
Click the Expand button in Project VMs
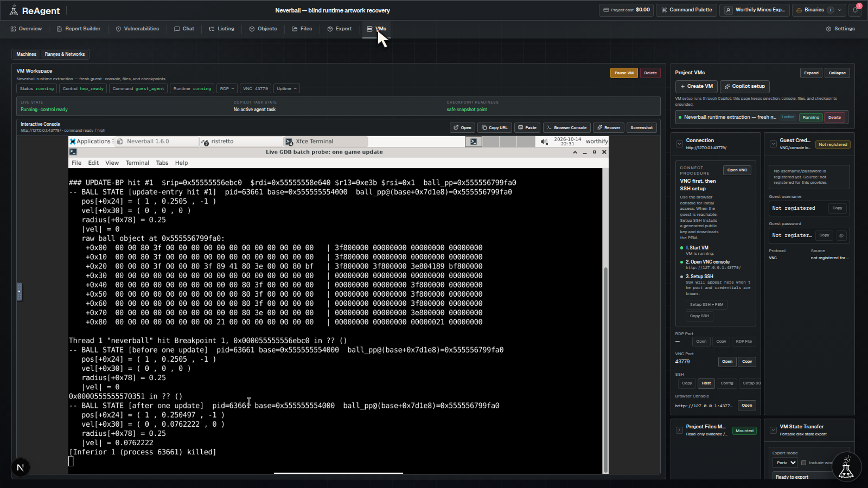pyautogui.click(x=811, y=73)
